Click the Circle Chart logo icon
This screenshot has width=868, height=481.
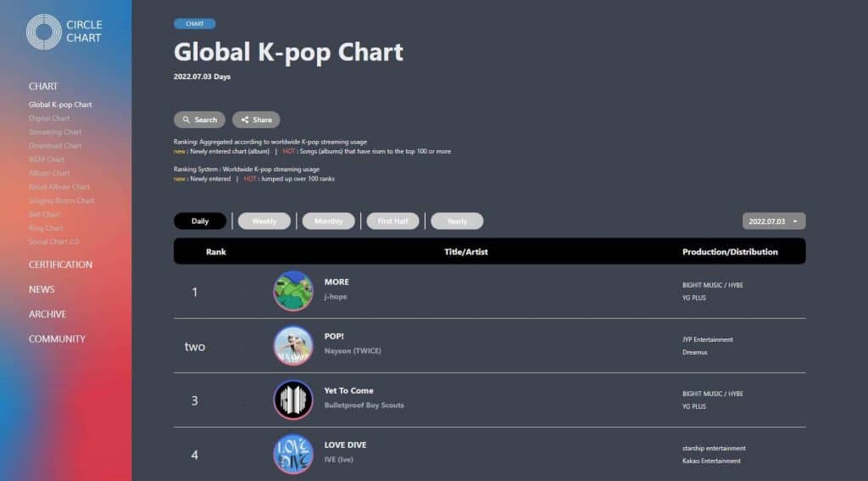click(x=43, y=31)
